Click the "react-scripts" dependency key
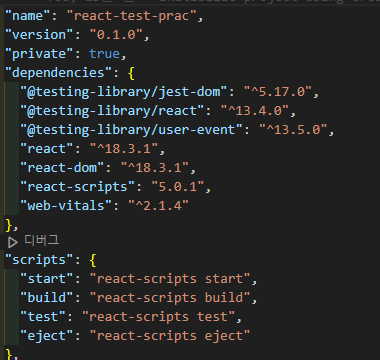Image resolution: width=380 pixels, height=360 pixels. (78, 187)
